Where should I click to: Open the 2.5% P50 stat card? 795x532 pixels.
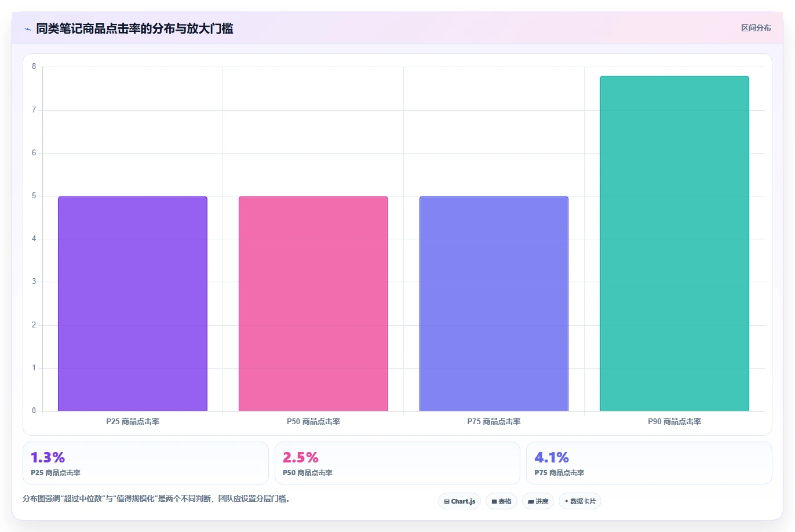[397, 463]
